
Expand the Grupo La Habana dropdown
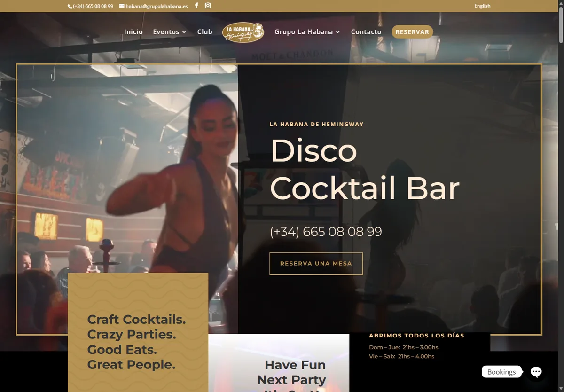[307, 32]
